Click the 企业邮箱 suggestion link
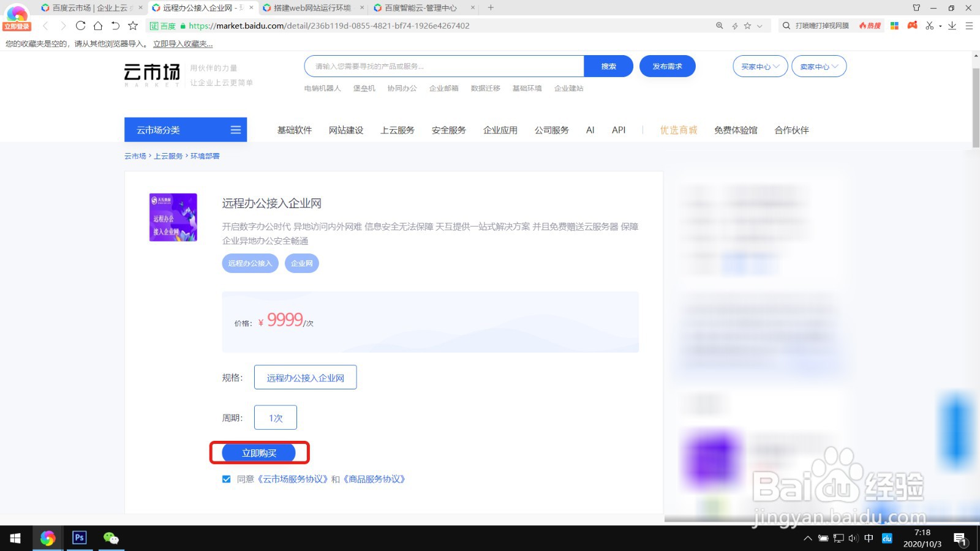This screenshot has height=551, width=980. 444,88
